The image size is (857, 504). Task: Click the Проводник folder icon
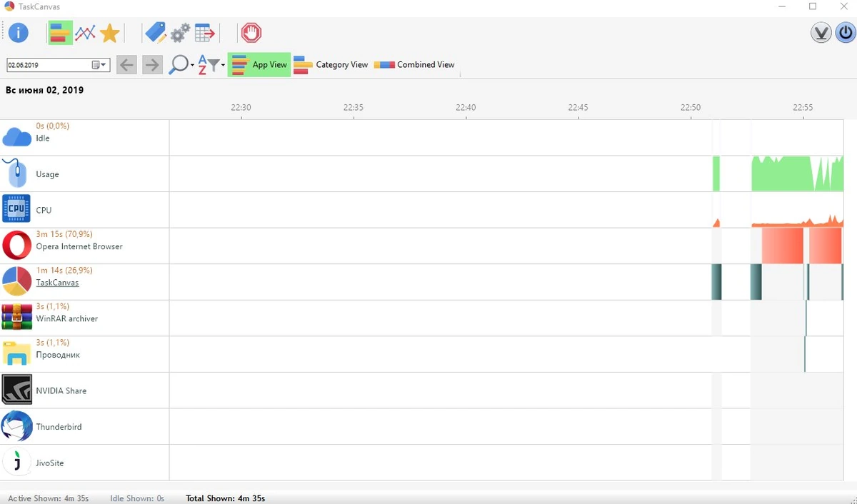click(16, 354)
